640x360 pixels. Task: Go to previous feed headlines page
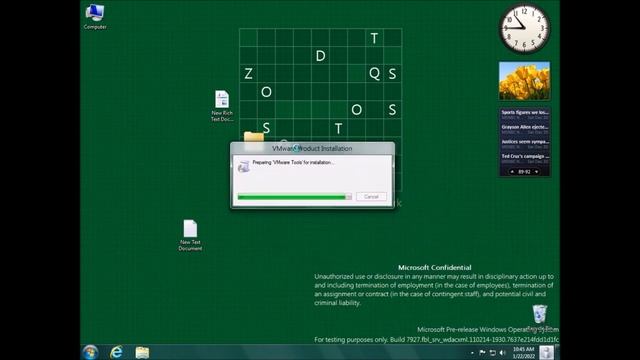pos(512,172)
